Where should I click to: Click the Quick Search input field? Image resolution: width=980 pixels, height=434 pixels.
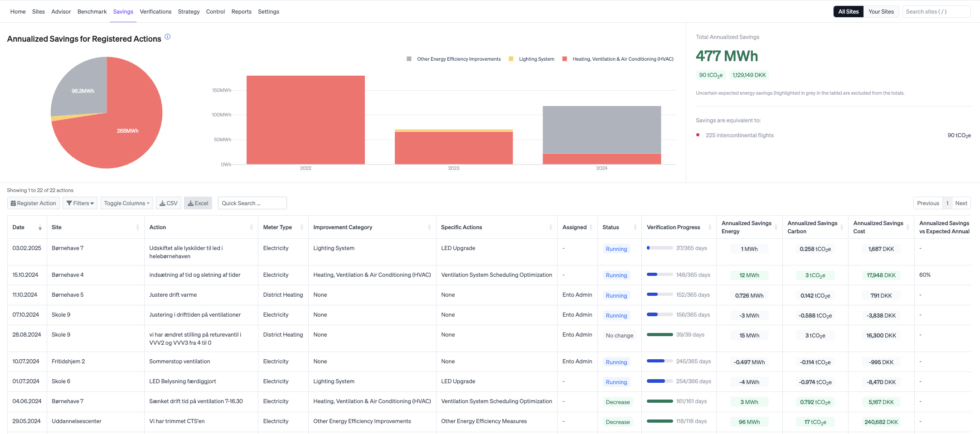coord(252,203)
